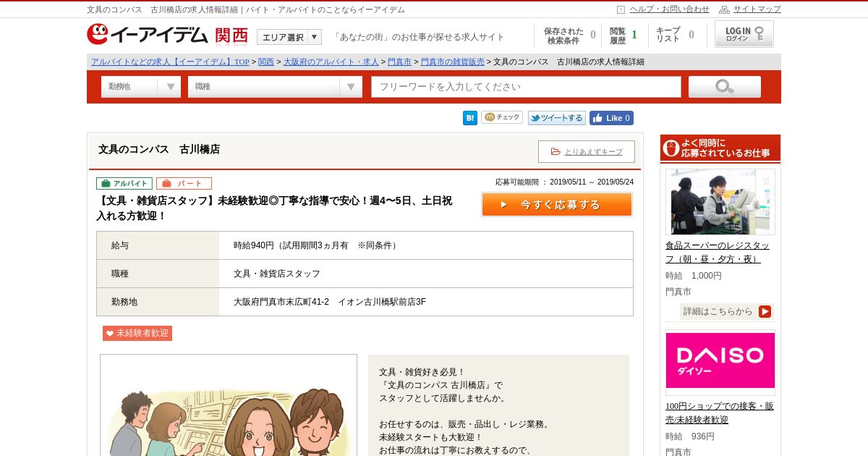This screenshot has height=456, width=868.
Task: Click the 未経験者歓迎 heart tag
Action: tap(137, 333)
